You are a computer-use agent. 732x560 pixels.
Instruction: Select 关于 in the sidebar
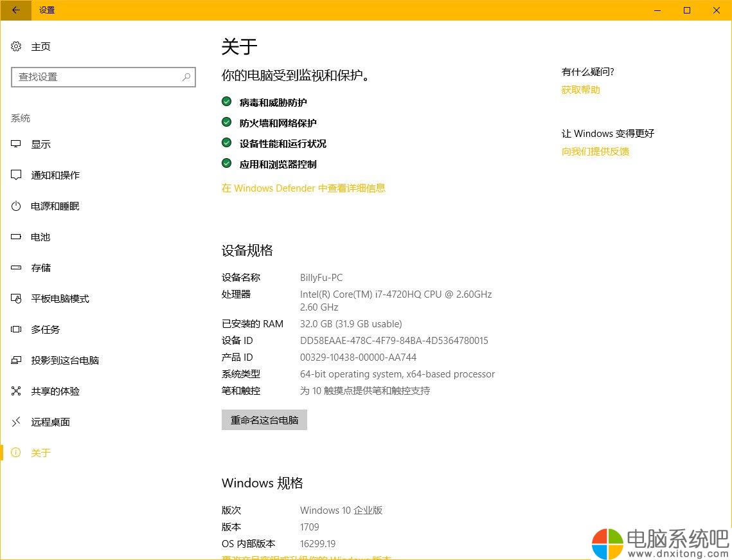click(40, 453)
